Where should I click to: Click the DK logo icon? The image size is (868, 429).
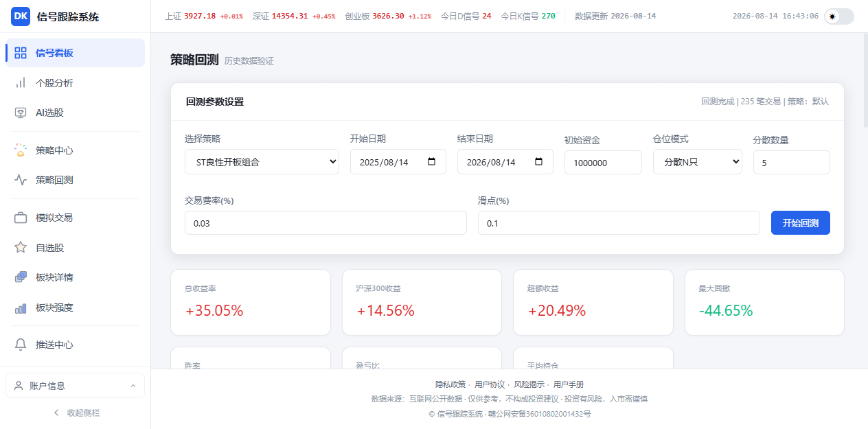[21, 16]
